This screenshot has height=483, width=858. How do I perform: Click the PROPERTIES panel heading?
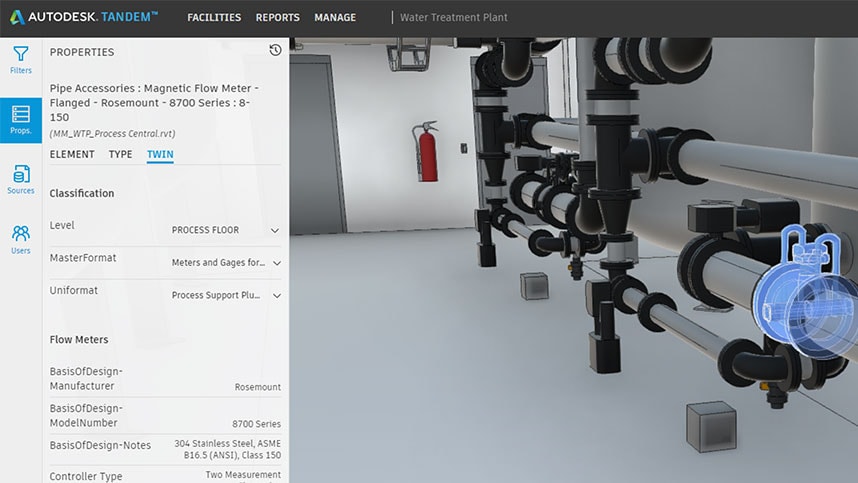82,52
